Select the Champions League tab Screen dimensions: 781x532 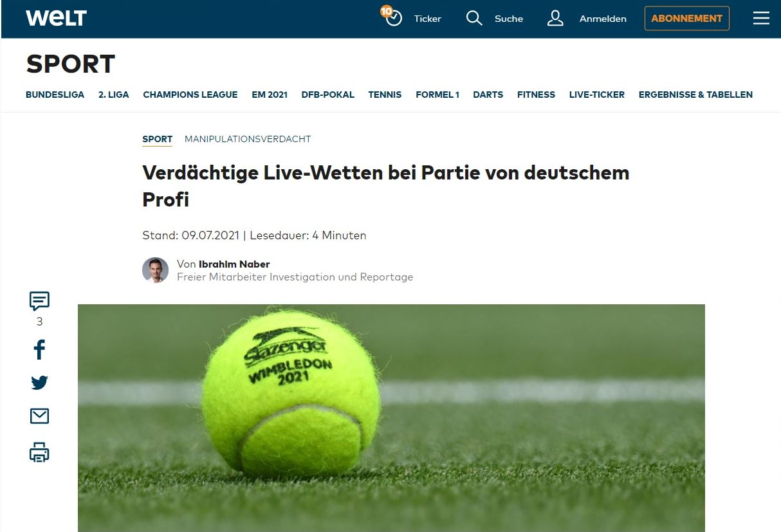tap(190, 95)
